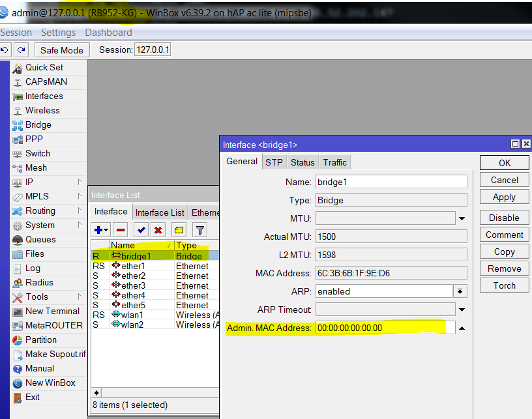Open a New Terminal window
The width and height of the screenshot is (532, 419).
coord(49,311)
